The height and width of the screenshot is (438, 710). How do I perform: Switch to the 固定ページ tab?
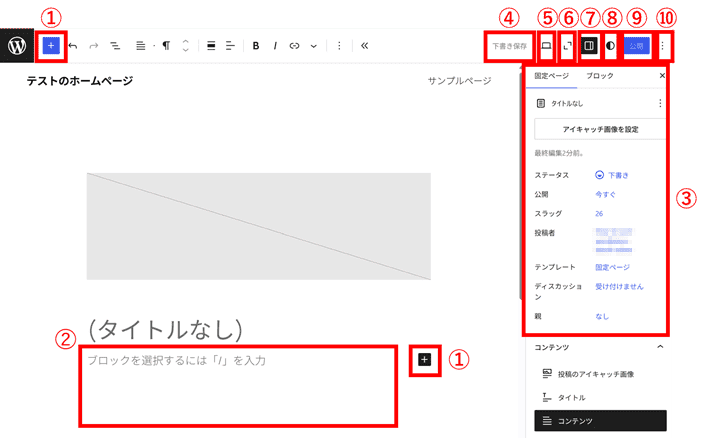pyautogui.click(x=551, y=76)
